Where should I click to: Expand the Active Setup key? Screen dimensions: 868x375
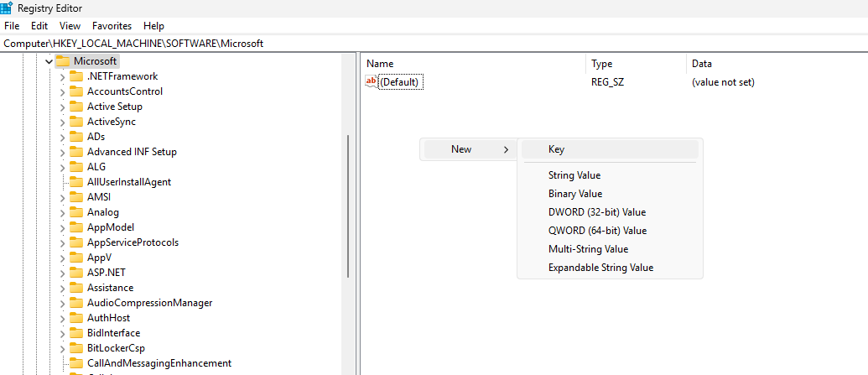click(62, 107)
